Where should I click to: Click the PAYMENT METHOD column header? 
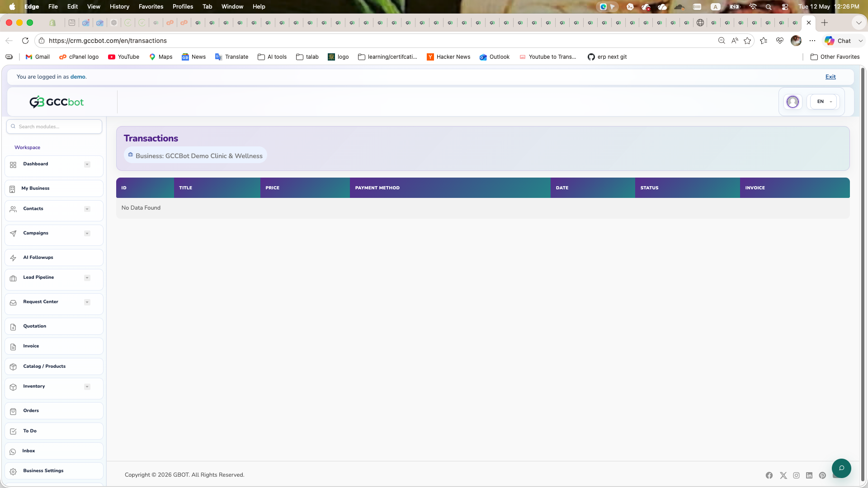pyautogui.click(x=450, y=188)
